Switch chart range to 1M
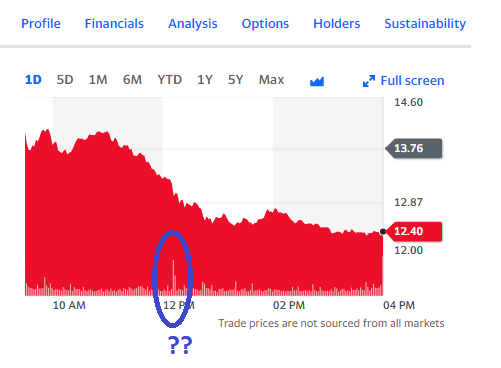 98,80
